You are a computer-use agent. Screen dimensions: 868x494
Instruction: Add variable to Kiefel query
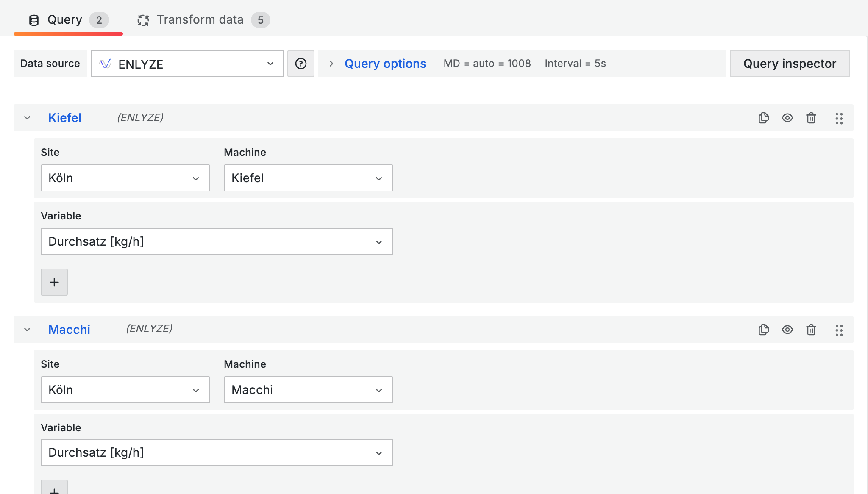point(54,282)
